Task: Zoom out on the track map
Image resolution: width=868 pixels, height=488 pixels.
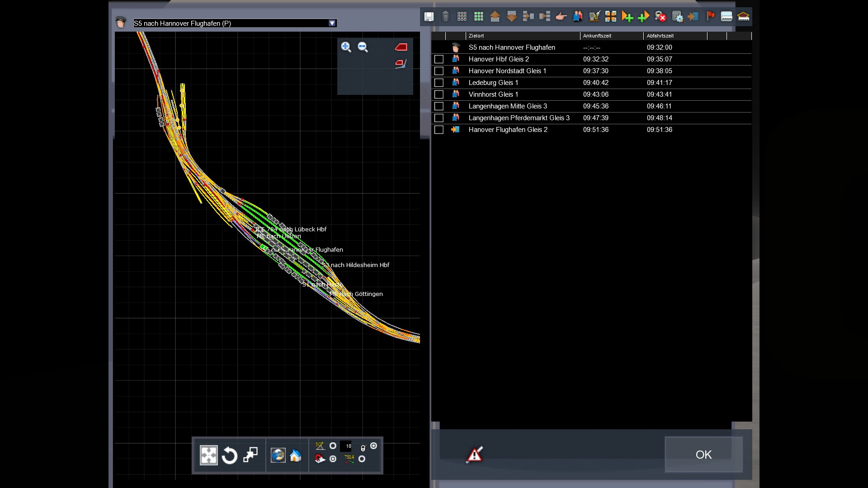Action: pyautogui.click(x=363, y=47)
